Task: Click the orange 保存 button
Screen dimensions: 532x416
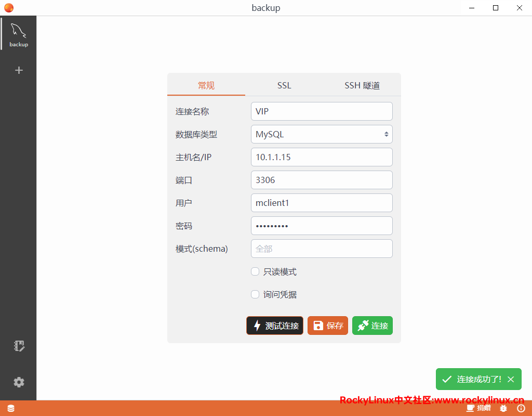Action: 328,326
